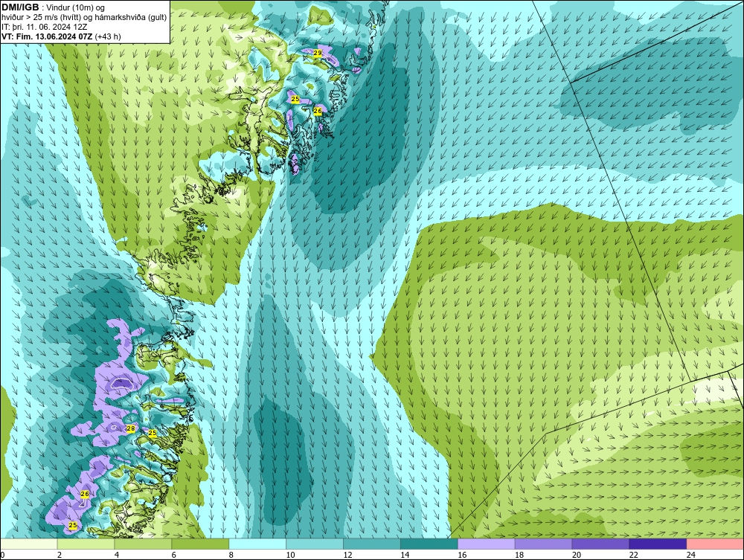Click the '24' label on the legend scale
This screenshot has height=560, width=744.
[691, 555]
